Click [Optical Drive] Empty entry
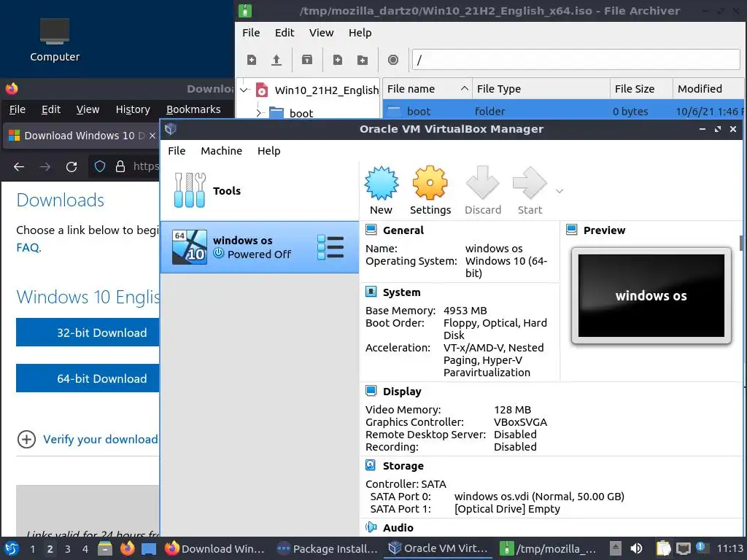The image size is (747, 560). pos(507,508)
